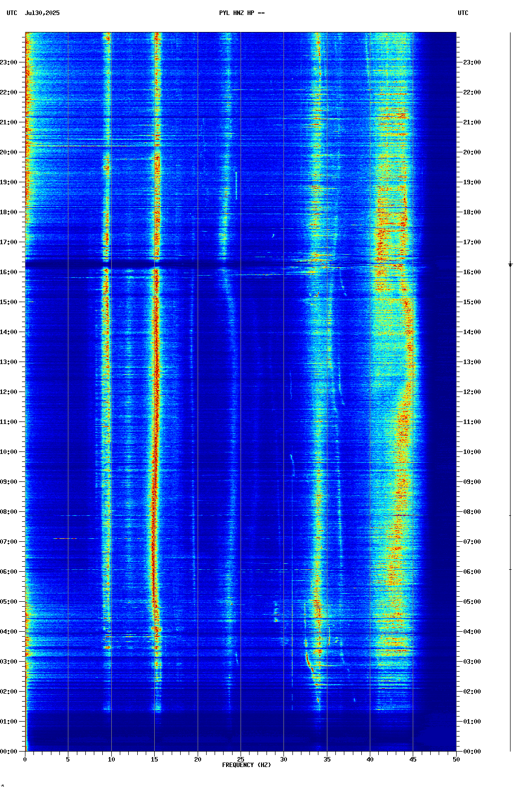Click the 08:00 label on right time axis
Image resolution: width=532 pixels, height=791 pixels.
pos(472,512)
